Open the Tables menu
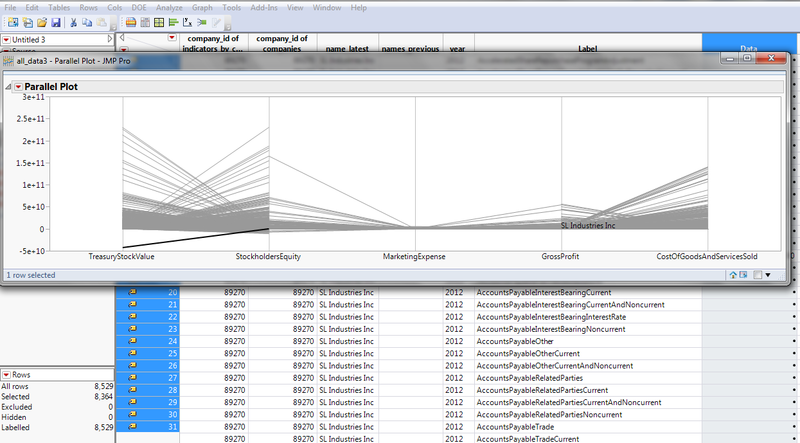 (59, 8)
